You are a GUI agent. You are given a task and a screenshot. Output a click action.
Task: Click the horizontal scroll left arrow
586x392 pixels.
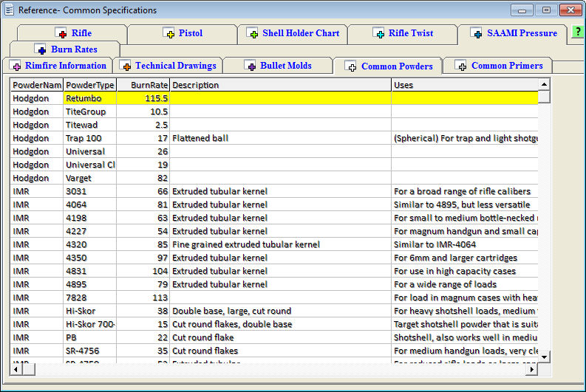(16, 370)
